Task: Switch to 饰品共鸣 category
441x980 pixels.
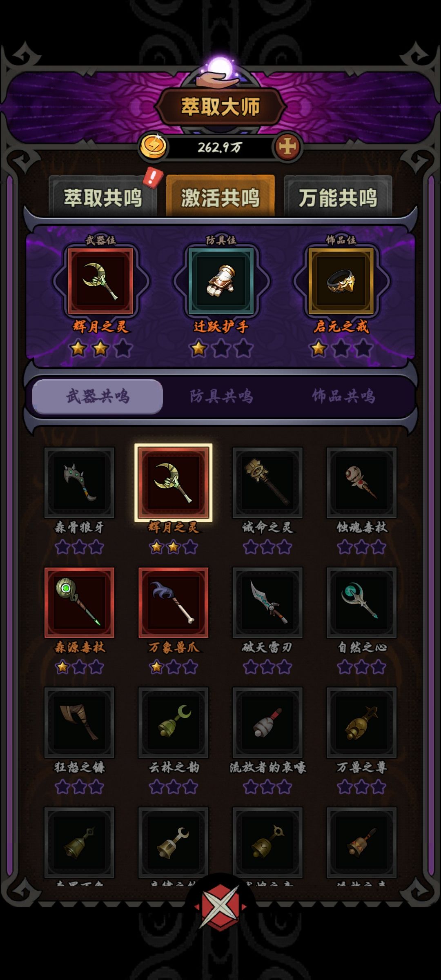Action: pyautogui.click(x=344, y=396)
